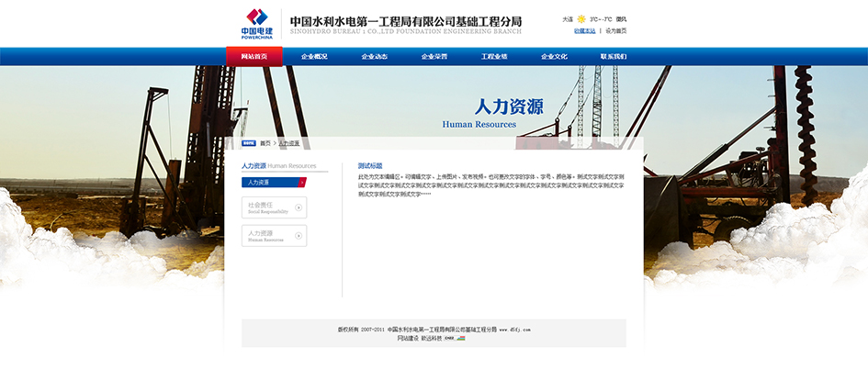The image size is (868, 369).
Task: Click the small colored badge in footer
Action: (461, 338)
